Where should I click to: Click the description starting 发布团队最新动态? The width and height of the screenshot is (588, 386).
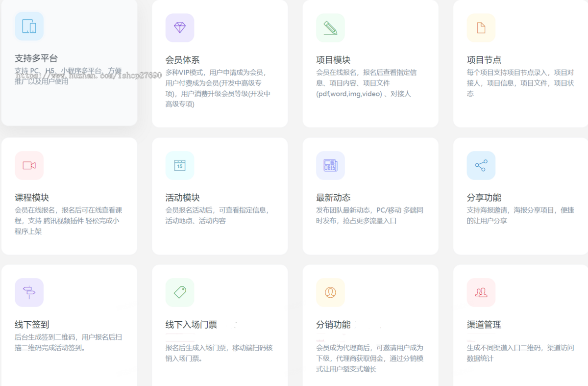pyautogui.click(x=370, y=215)
